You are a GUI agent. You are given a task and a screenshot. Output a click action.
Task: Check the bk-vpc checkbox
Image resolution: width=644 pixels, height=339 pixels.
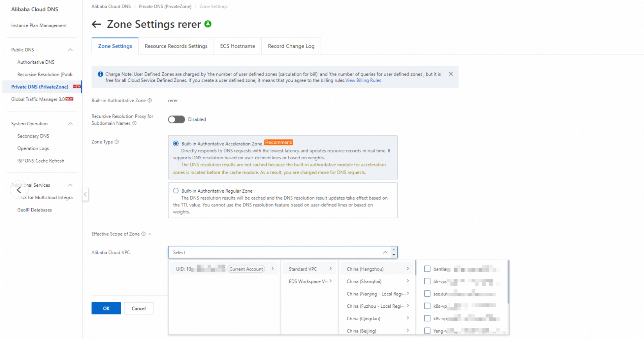point(427,281)
